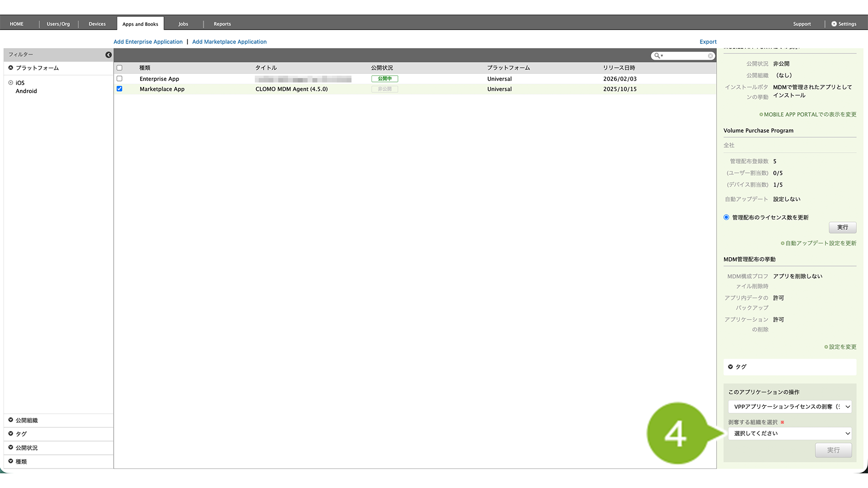
Task: Expand the 公開組織 filter section
Action: coord(11,420)
